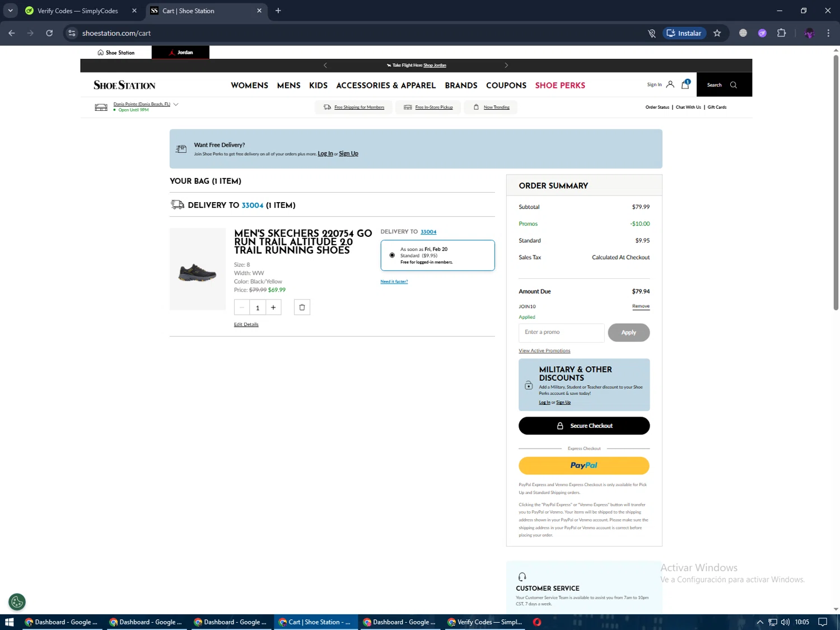The width and height of the screenshot is (840, 630).
Task: Increase quantity with the plus button
Action: [x=273, y=307]
